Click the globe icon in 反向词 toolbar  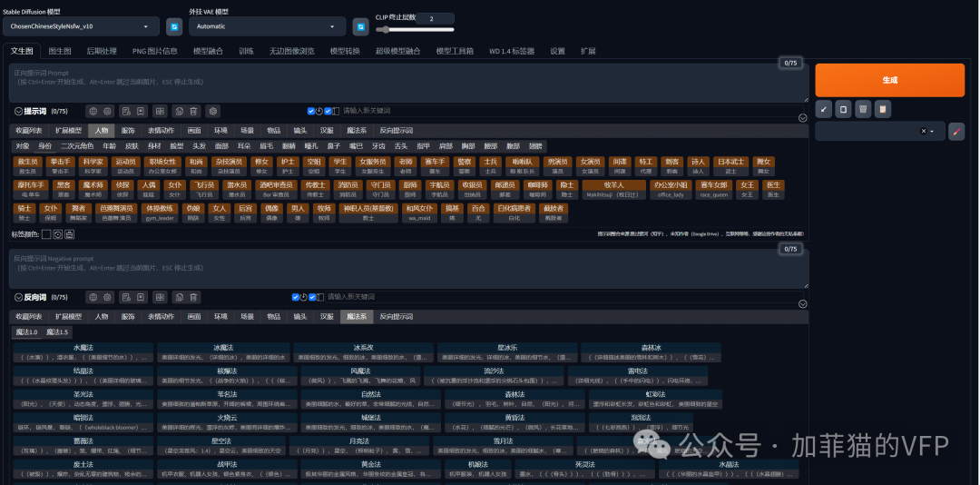pos(93,297)
